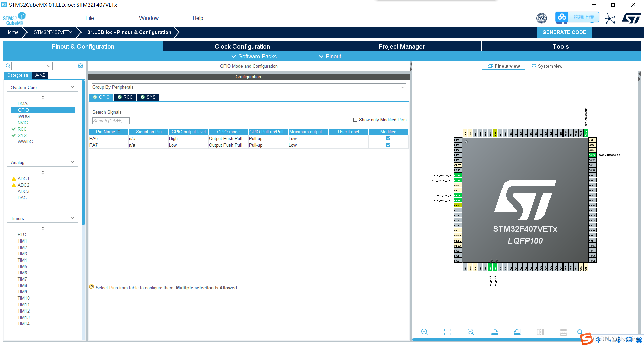Select the SYS configuration tab
Viewport: 644px width, 345px height.
click(x=148, y=97)
